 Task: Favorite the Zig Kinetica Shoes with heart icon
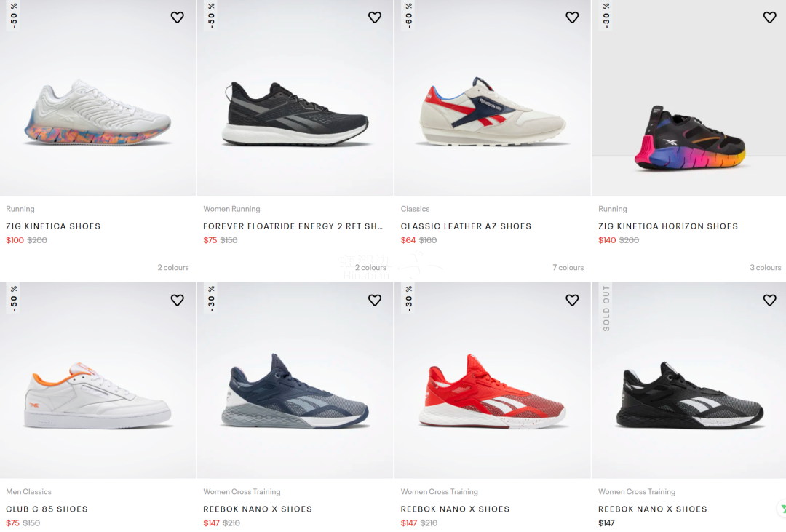coord(178,17)
